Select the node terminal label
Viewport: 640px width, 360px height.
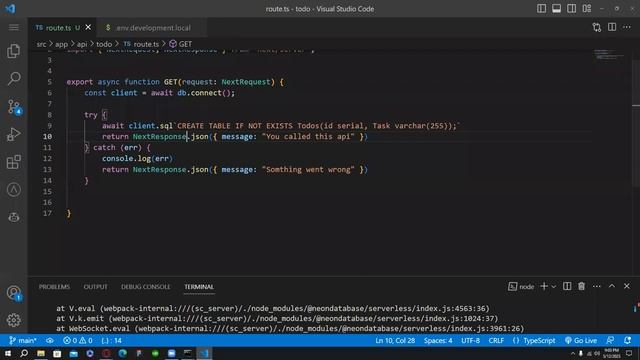click(x=521, y=287)
